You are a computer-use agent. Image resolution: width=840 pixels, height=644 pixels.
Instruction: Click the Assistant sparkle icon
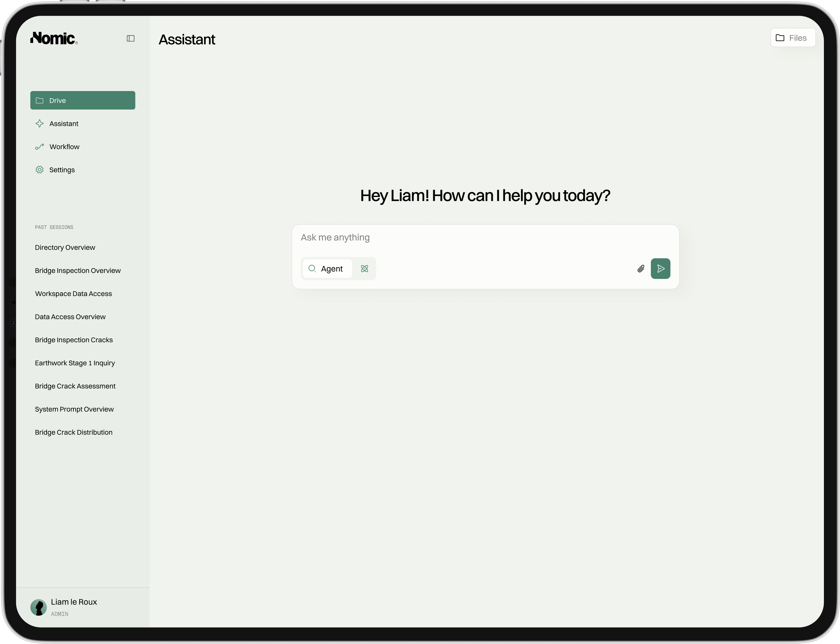click(40, 124)
